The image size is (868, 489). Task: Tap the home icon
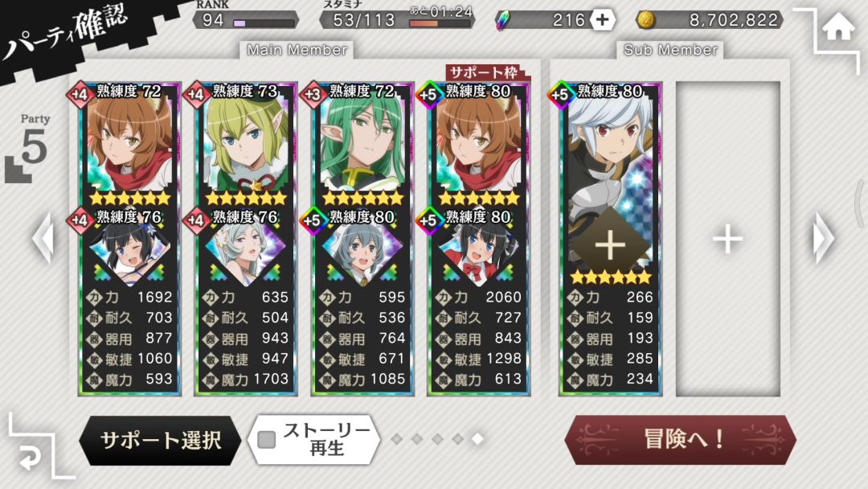838,27
